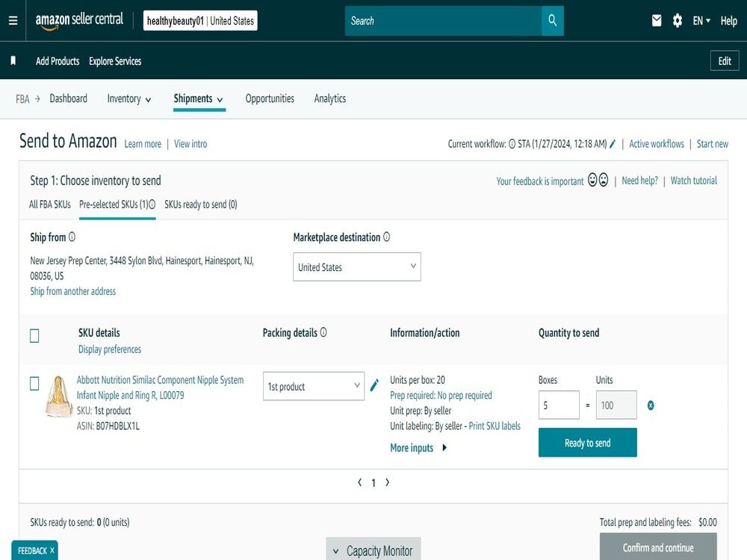Click the search magnifier button
747x560 pixels.
[552, 20]
